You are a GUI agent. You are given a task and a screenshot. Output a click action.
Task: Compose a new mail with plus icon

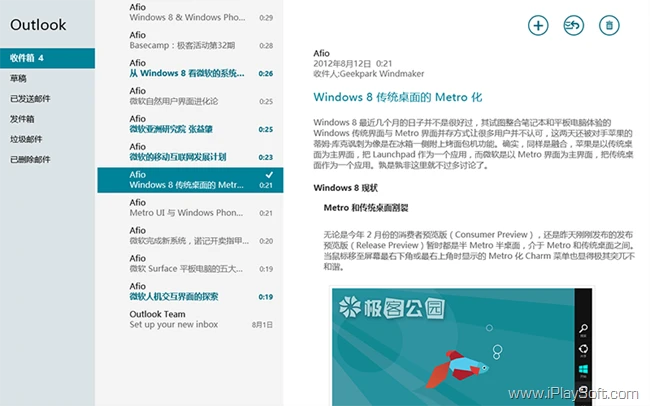(x=538, y=25)
